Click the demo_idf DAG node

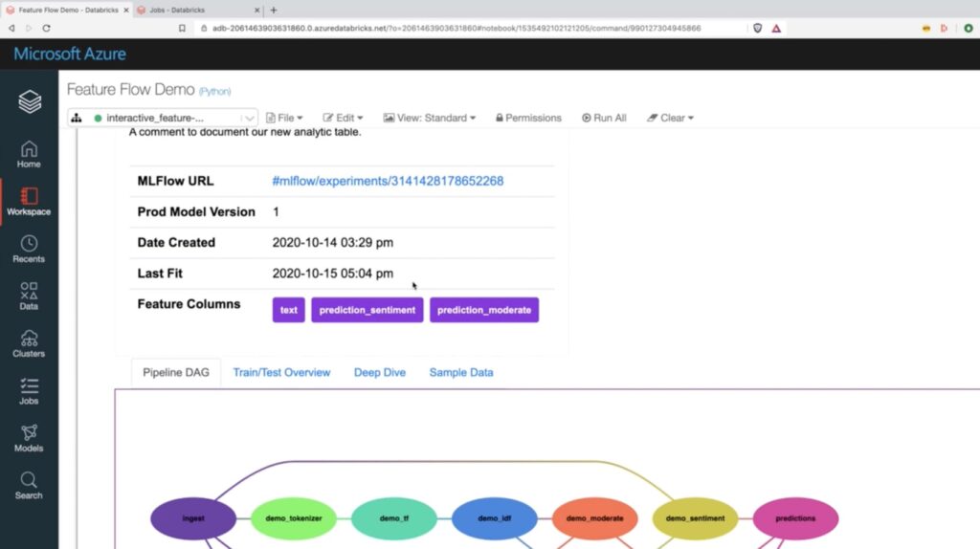point(495,518)
